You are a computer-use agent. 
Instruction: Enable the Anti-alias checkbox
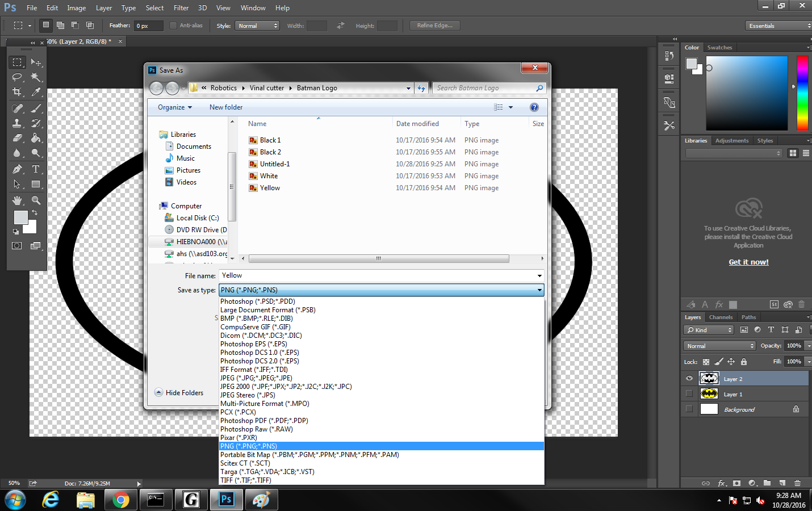click(173, 26)
